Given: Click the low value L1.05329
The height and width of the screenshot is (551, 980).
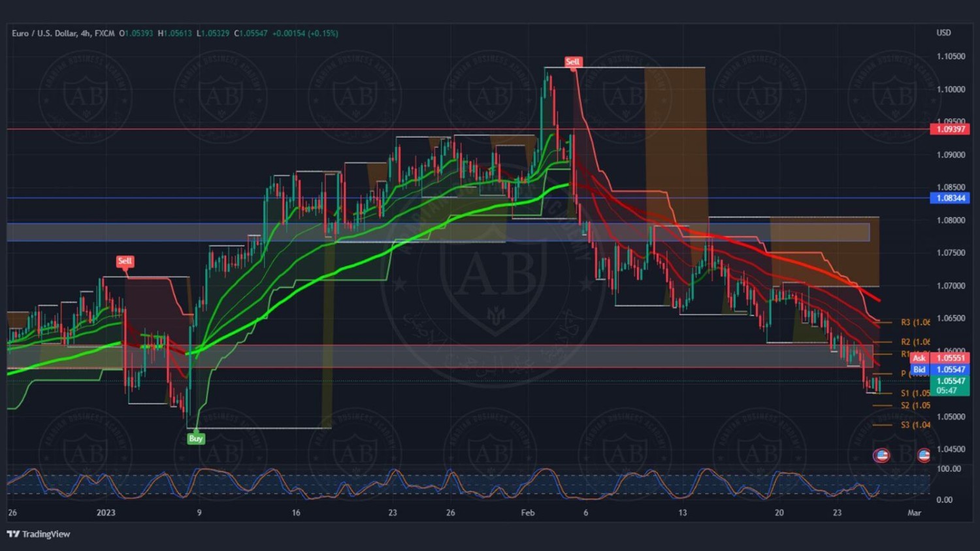Looking at the screenshot, I should [213, 33].
